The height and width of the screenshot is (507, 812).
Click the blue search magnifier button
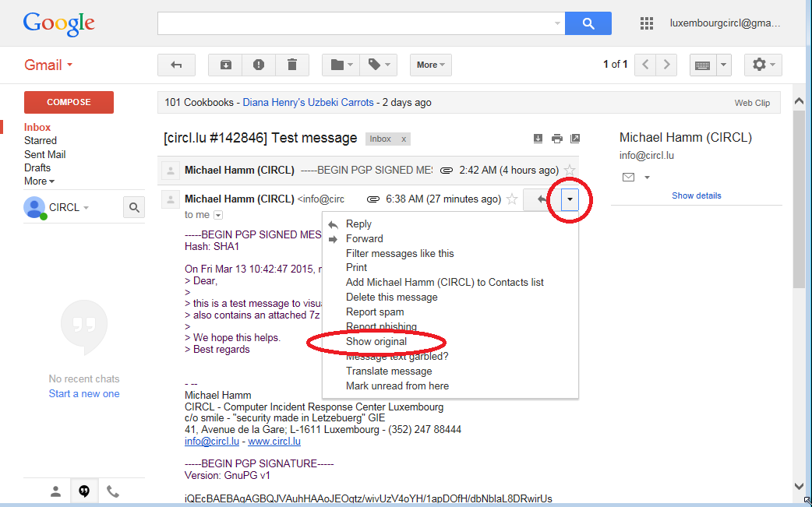588,23
